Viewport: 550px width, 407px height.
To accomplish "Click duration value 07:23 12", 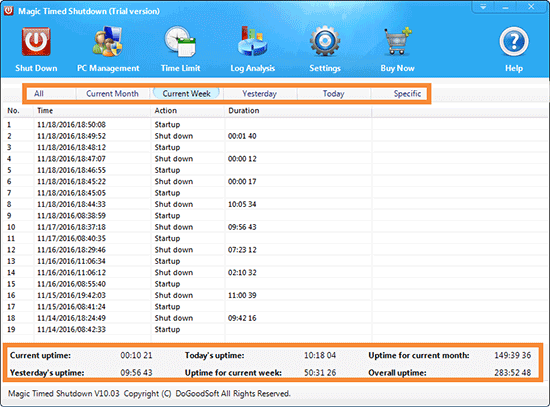I will (242, 250).
